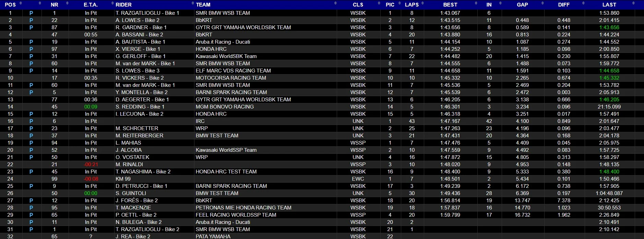644x239 pixels.
Task: Click rider P. OETTL - Bike 2
Action: 136,215
